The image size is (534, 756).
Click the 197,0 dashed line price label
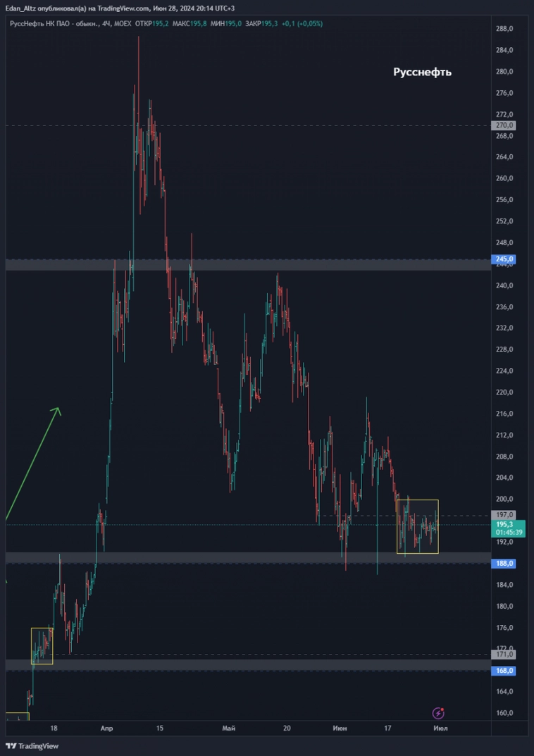point(503,514)
